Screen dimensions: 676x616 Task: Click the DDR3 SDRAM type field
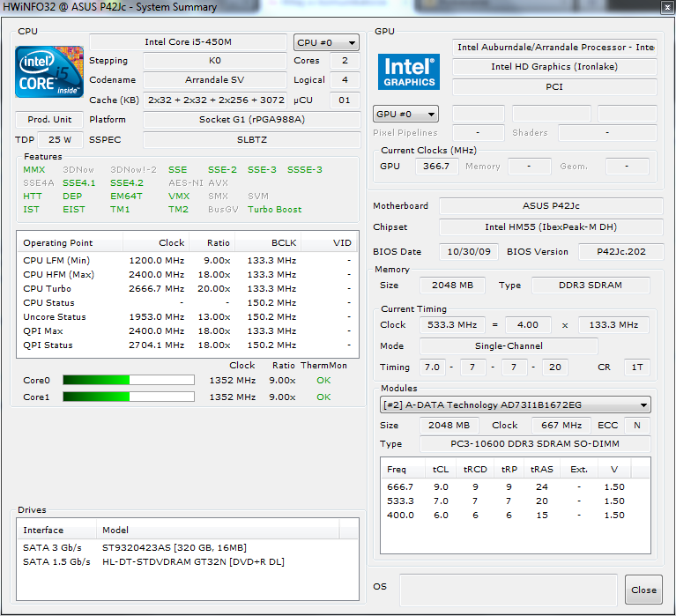pyautogui.click(x=591, y=286)
